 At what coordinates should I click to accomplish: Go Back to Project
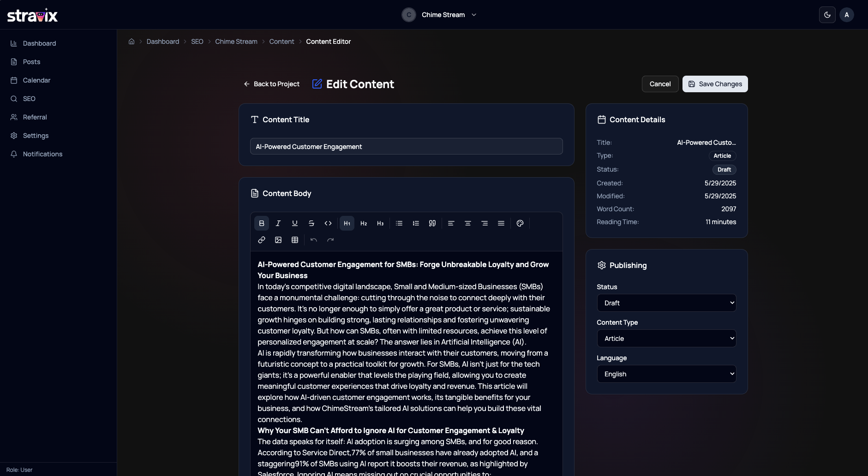[271, 84]
